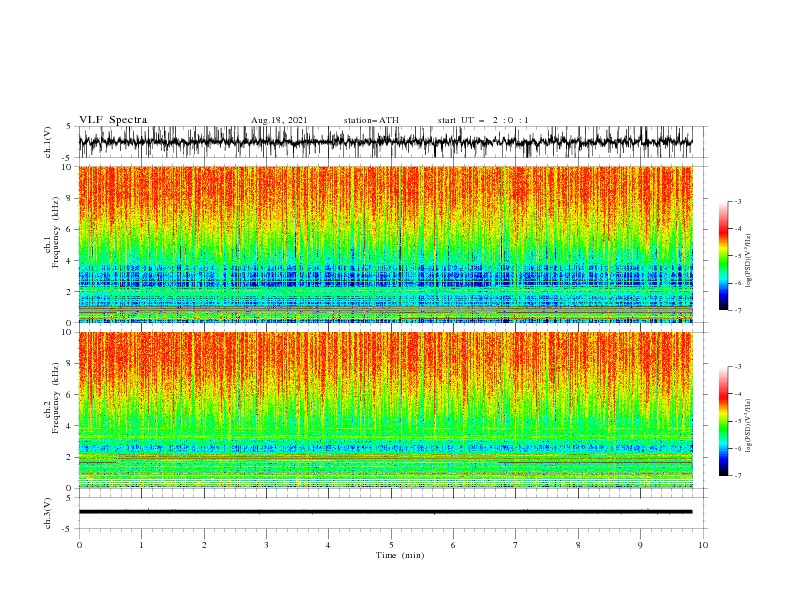Click the time axis tick "1"
This screenshot has height=612, width=792.
pos(141,545)
